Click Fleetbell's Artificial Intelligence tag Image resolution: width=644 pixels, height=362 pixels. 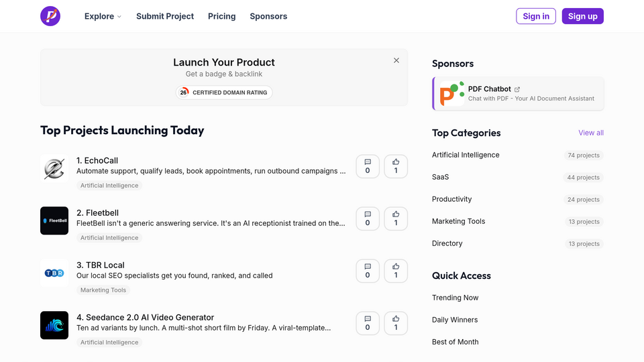(x=109, y=237)
